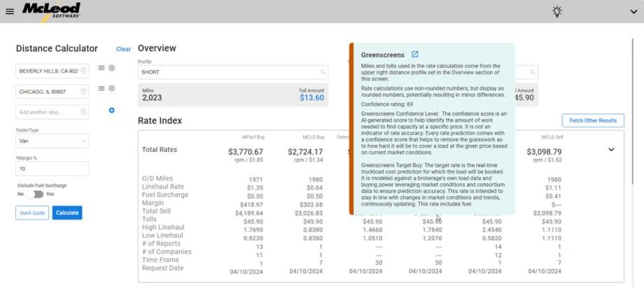This screenshot has height=287, width=644.
Task: Toggle Exclude Fuel Surcharge switch
Action: coord(35,194)
